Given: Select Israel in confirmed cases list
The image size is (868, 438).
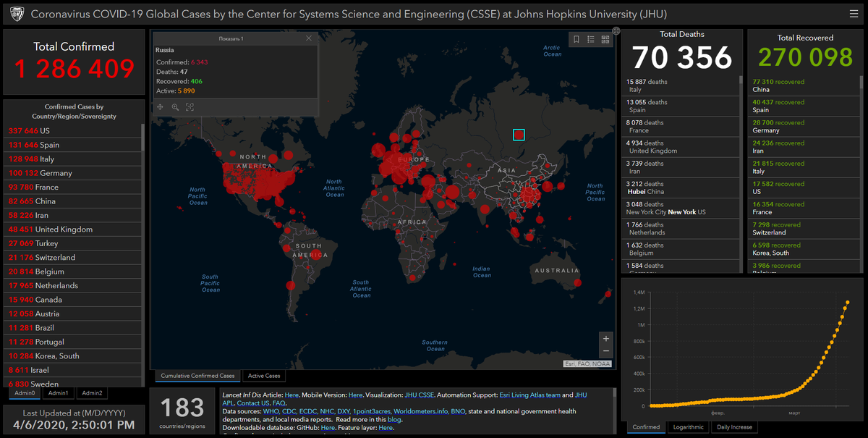Looking at the screenshot, I should coord(72,370).
